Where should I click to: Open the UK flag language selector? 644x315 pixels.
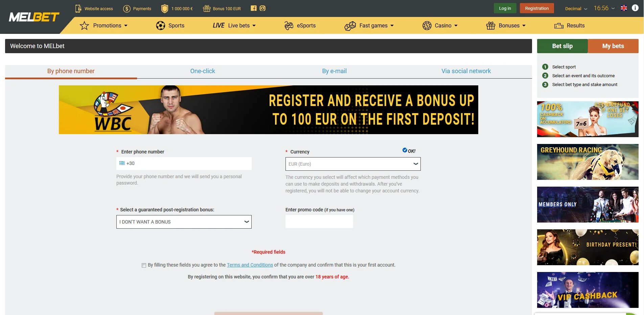[624, 8]
